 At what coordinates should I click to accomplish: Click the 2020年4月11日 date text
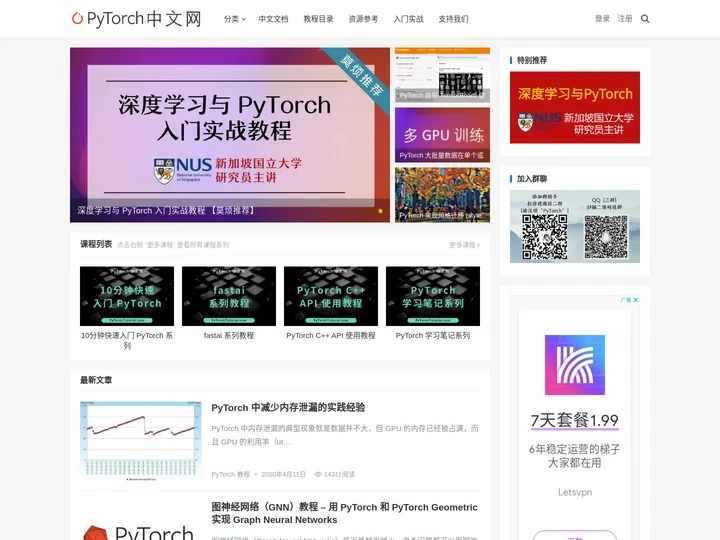pyautogui.click(x=283, y=474)
